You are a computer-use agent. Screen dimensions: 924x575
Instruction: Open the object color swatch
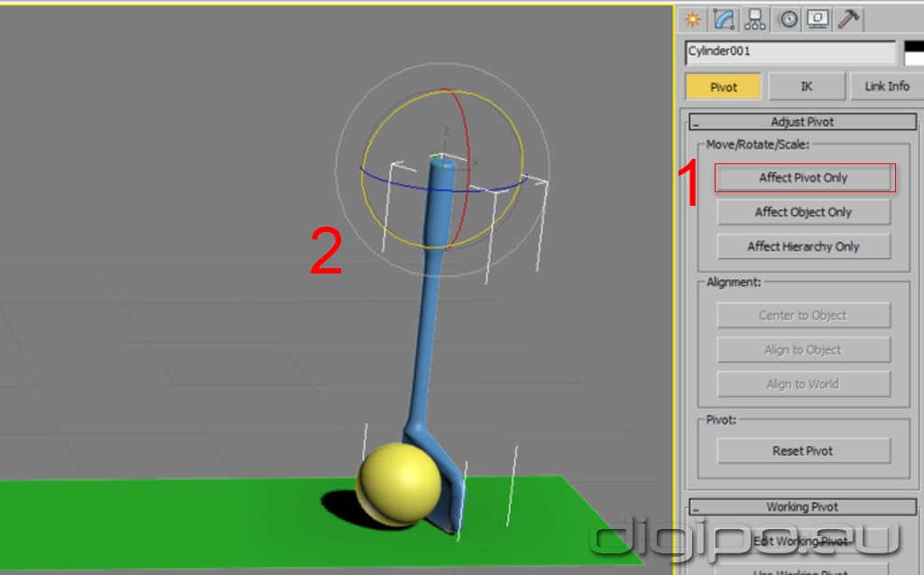pos(910,52)
